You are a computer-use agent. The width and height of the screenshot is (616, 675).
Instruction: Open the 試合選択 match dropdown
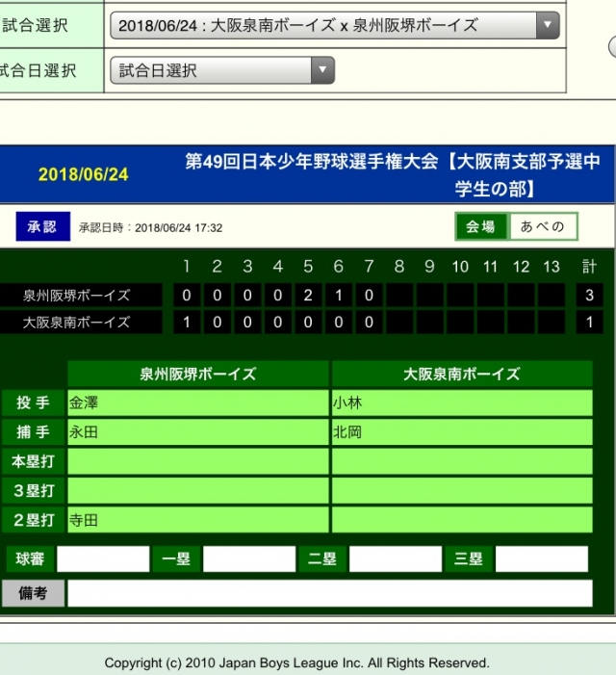[334, 26]
